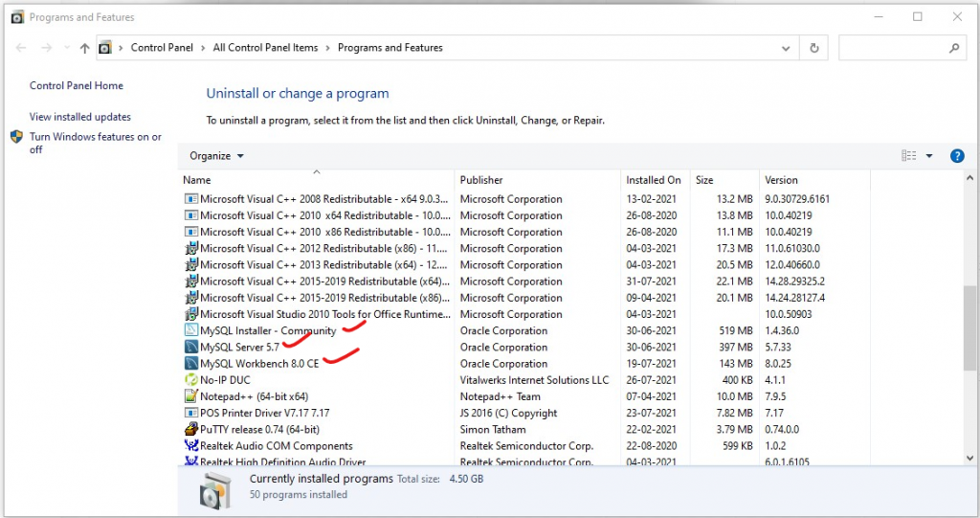Click the Visual C++ 2015-2019 Redistributable (x86) icon
This screenshot has height=518, width=980.
click(191, 297)
